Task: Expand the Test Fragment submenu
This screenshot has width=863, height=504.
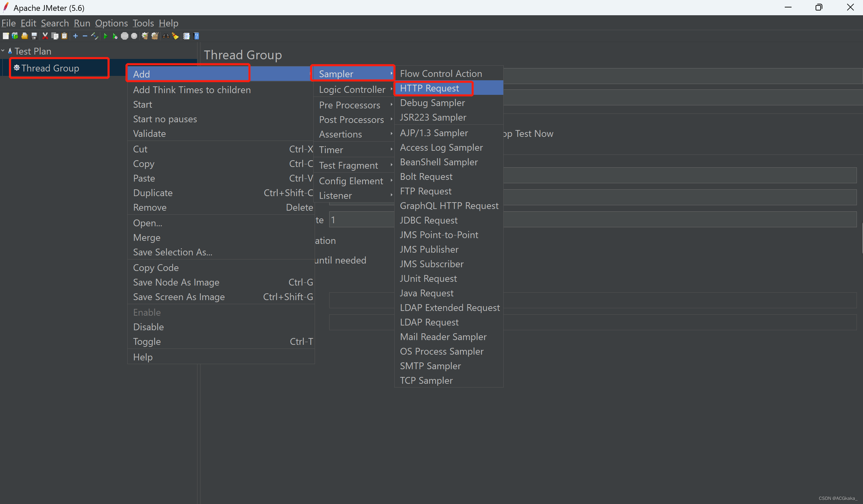Action: pos(354,165)
